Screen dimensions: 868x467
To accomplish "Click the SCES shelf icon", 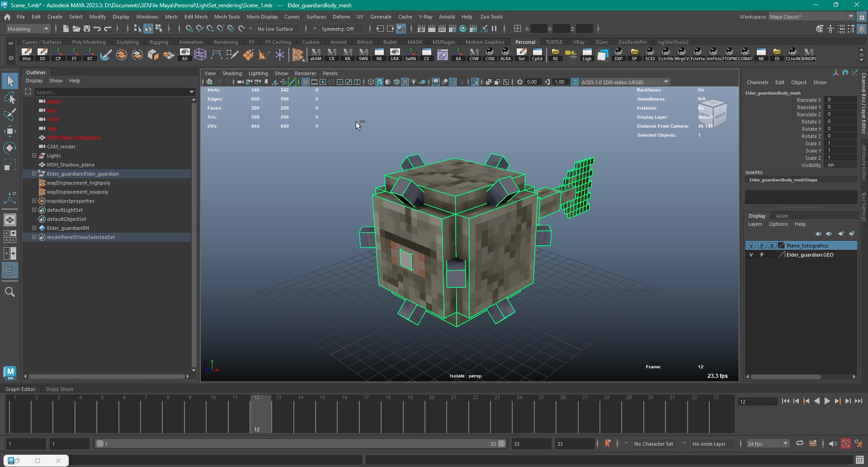I will (x=650, y=54).
